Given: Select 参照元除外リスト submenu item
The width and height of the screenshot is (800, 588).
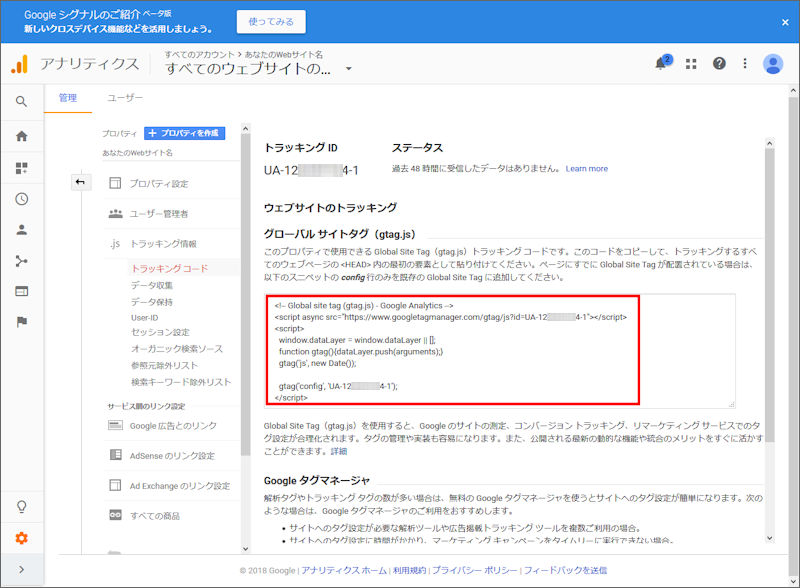Looking at the screenshot, I should coord(164,365).
